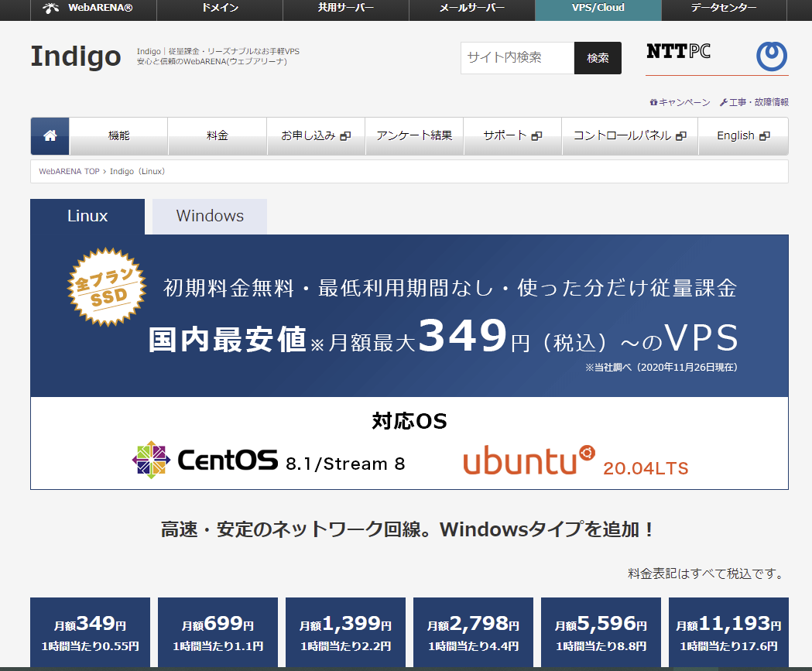Click the 全プラン SSD badge

[x=107, y=287]
